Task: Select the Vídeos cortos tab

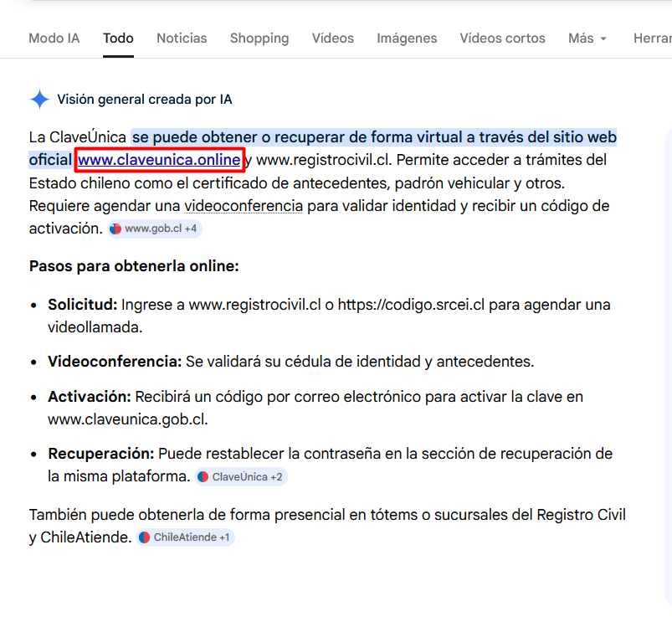Action: point(502,38)
